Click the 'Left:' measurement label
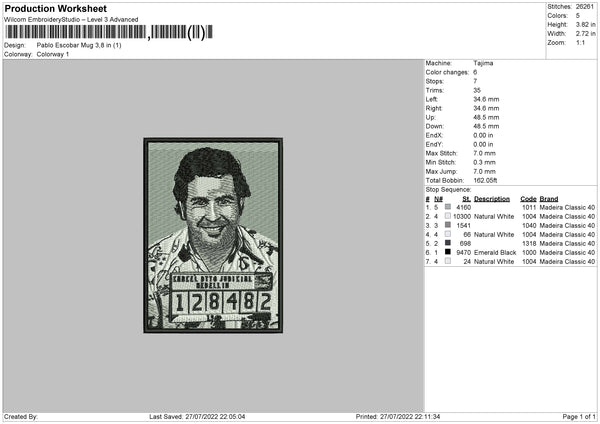Viewport: 600px width, 424px height. click(431, 99)
